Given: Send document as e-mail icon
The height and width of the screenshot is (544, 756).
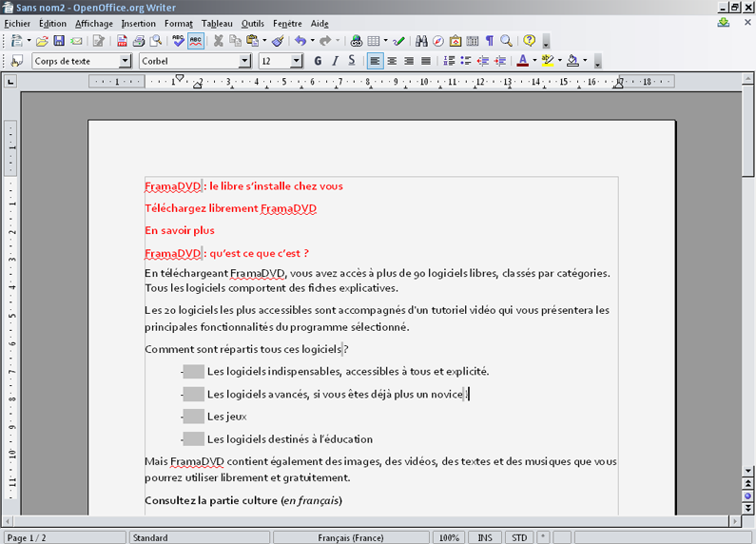Looking at the screenshot, I should [x=76, y=41].
